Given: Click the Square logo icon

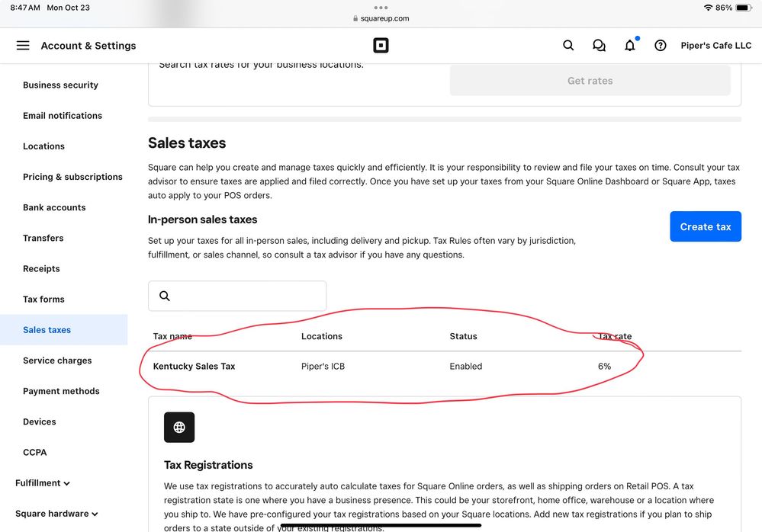Looking at the screenshot, I should pyautogui.click(x=381, y=46).
